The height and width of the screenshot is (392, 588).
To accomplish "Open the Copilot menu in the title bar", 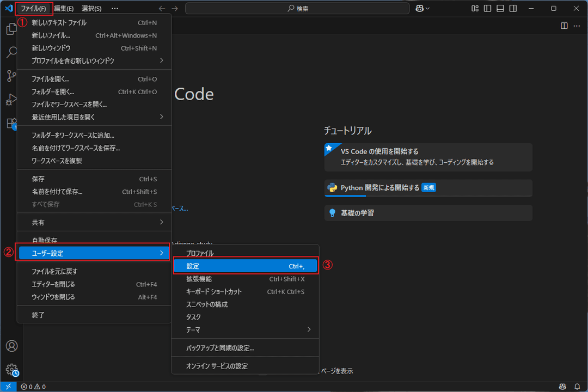I will [x=422, y=8].
